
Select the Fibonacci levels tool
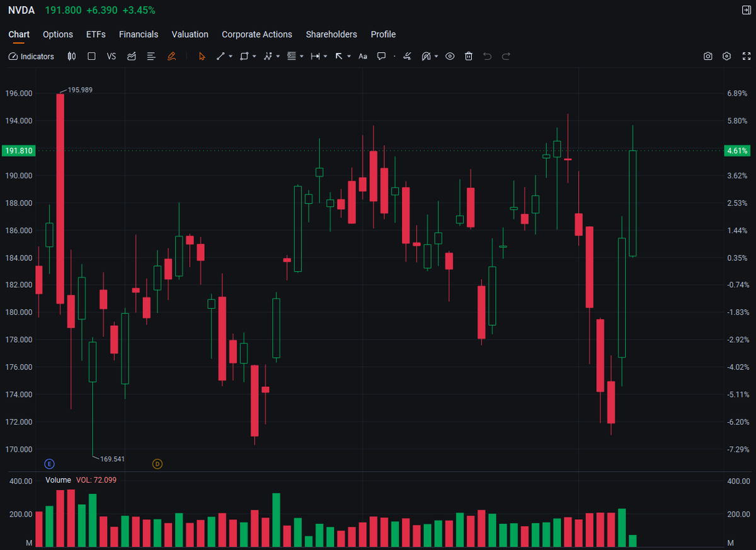292,56
